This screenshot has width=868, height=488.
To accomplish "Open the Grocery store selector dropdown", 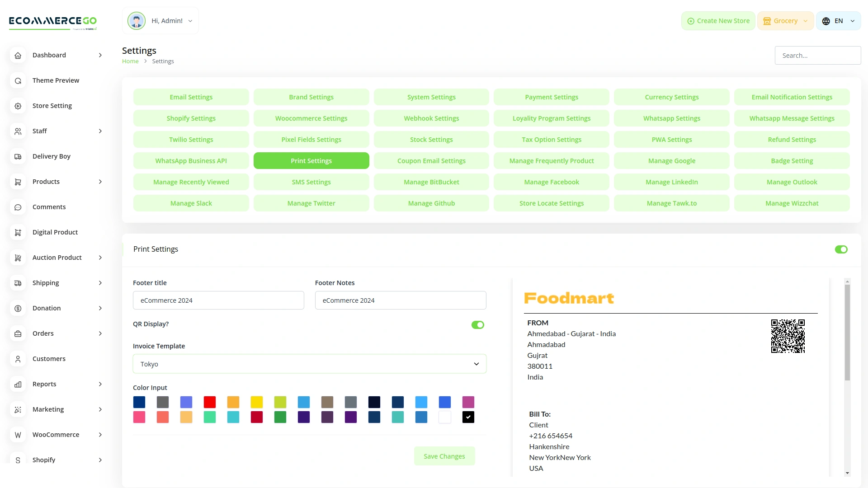I will (x=785, y=21).
